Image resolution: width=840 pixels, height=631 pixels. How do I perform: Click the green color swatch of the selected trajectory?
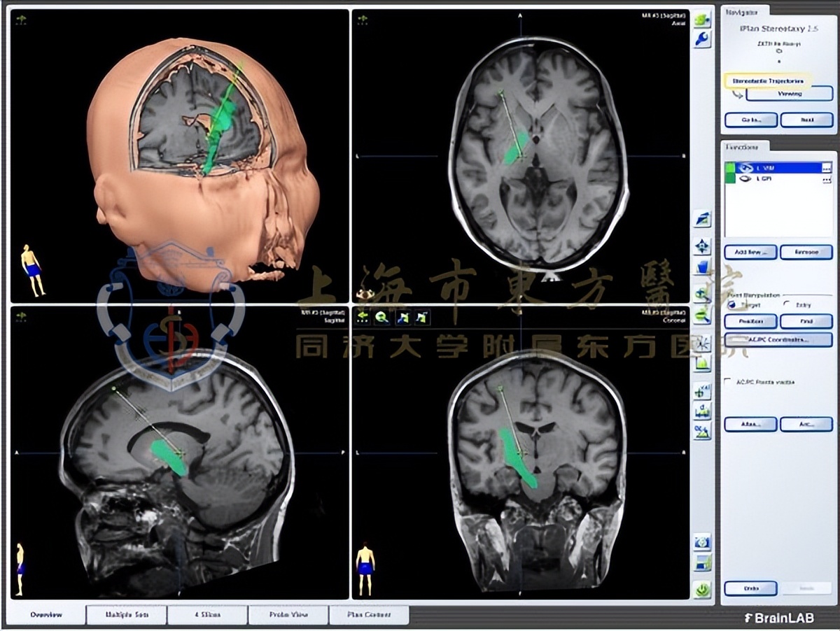730,168
